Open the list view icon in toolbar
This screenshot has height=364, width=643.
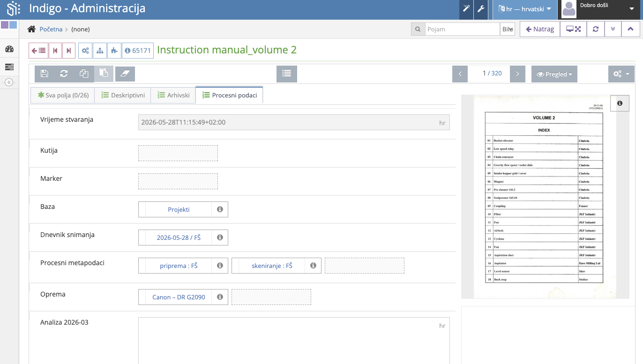(x=287, y=74)
